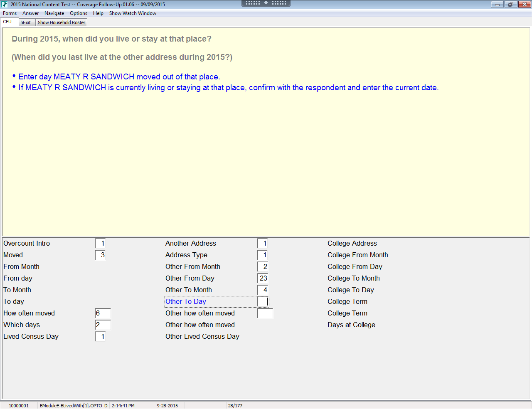The image size is (532, 409).
Task: Click the first Other how often moved field
Action: [x=265, y=313]
